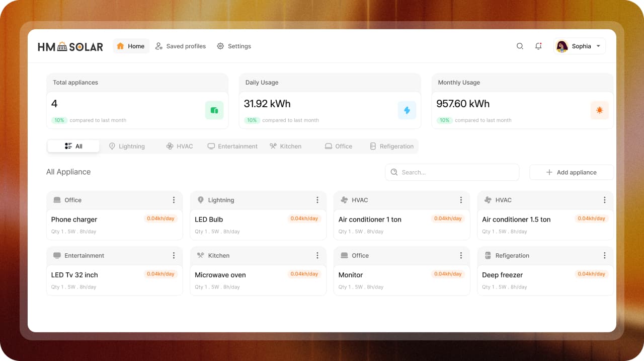
Task: Click the green icon on Total appliances card
Action: click(214, 110)
